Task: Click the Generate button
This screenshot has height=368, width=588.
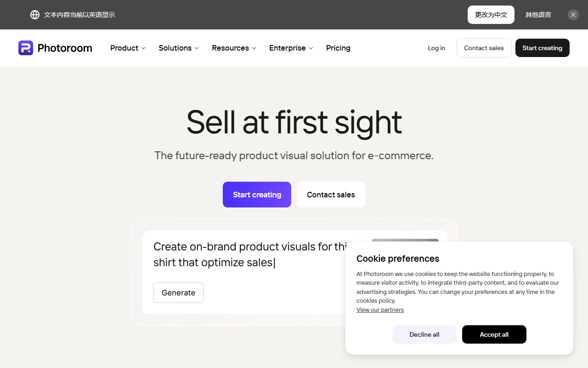Action: click(178, 293)
